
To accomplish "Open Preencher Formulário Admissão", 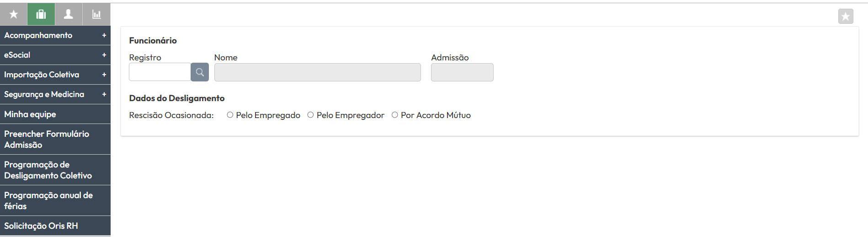I will point(55,139).
